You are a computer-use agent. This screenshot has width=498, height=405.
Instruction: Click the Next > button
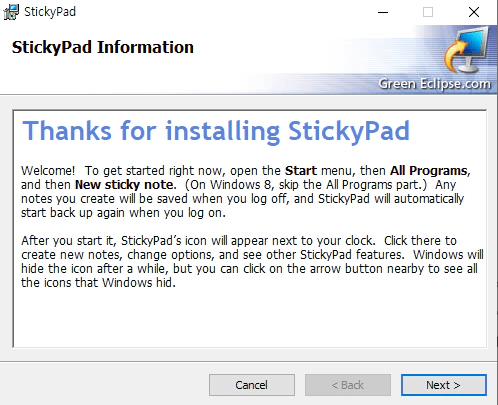pos(444,385)
